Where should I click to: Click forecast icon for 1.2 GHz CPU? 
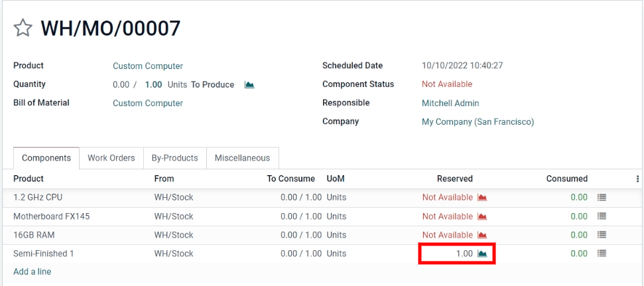click(x=482, y=198)
